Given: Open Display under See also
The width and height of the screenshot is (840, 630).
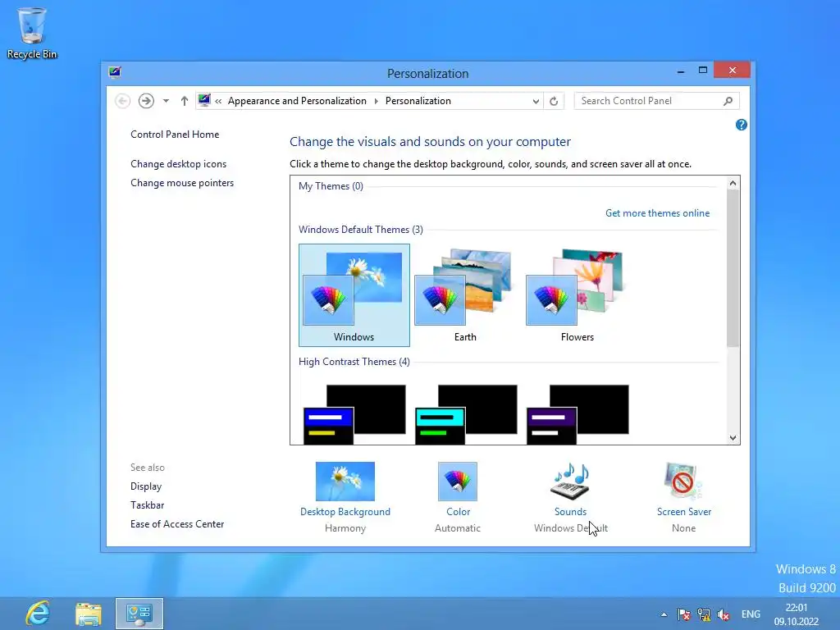Looking at the screenshot, I should click(146, 486).
